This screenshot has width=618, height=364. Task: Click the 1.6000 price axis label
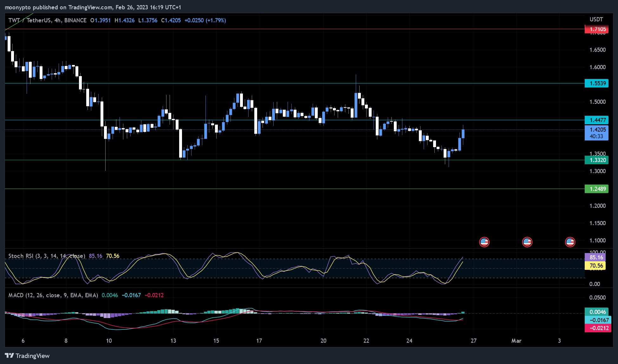597,67
